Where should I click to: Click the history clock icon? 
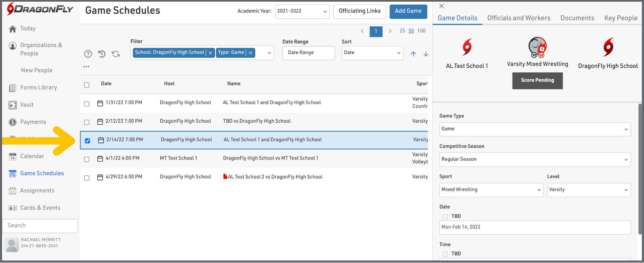coord(102,54)
